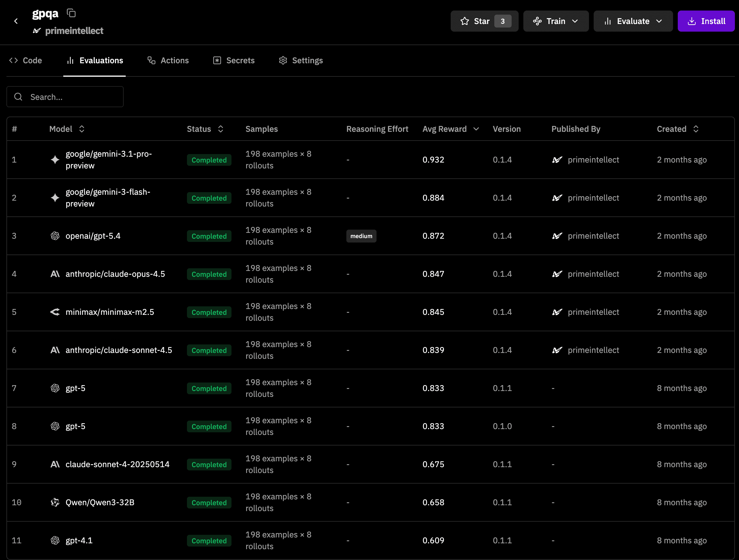This screenshot has width=739, height=560.
Task: Click the OpenAI icon in row 8 gpt-5
Action: point(55,426)
